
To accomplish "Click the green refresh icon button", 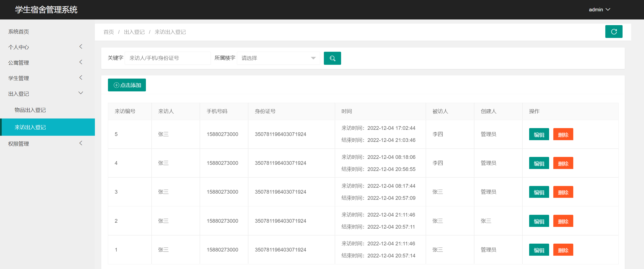I will click(x=613, y=32).
